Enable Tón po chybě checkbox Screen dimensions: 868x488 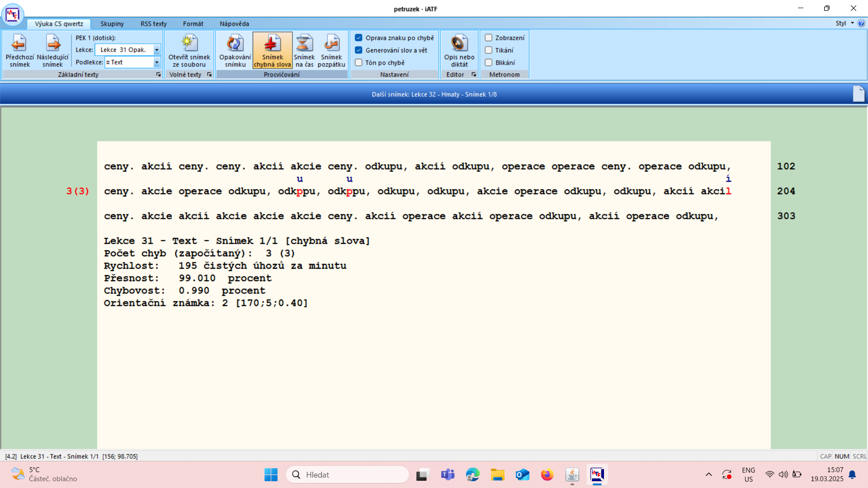click(359, 63)
